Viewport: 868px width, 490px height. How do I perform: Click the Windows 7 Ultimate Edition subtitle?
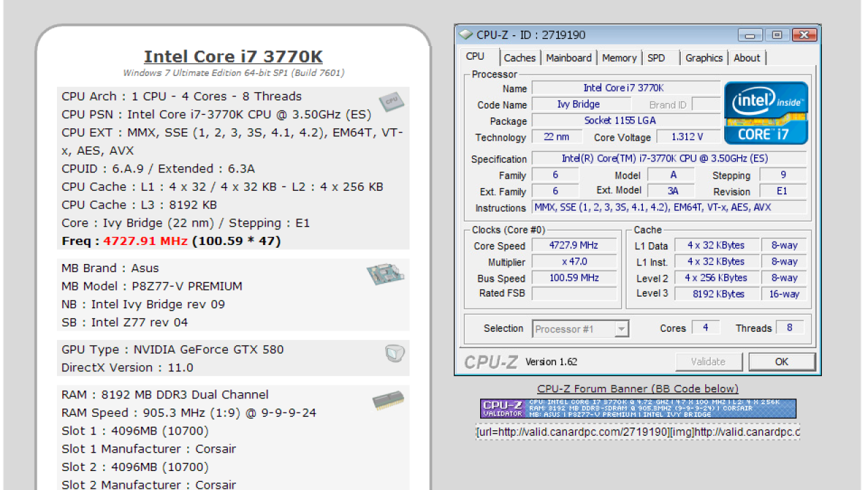tap(233, 73)
